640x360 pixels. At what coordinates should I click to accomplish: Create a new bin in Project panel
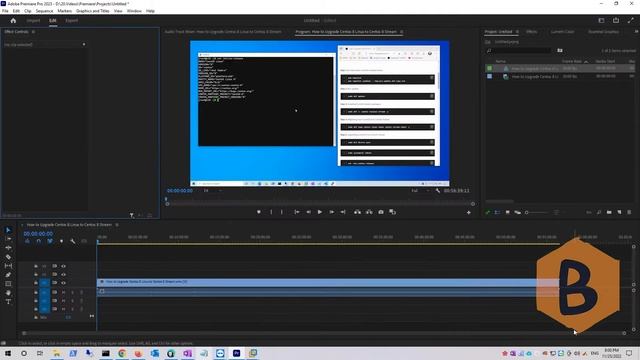[609, 212]
